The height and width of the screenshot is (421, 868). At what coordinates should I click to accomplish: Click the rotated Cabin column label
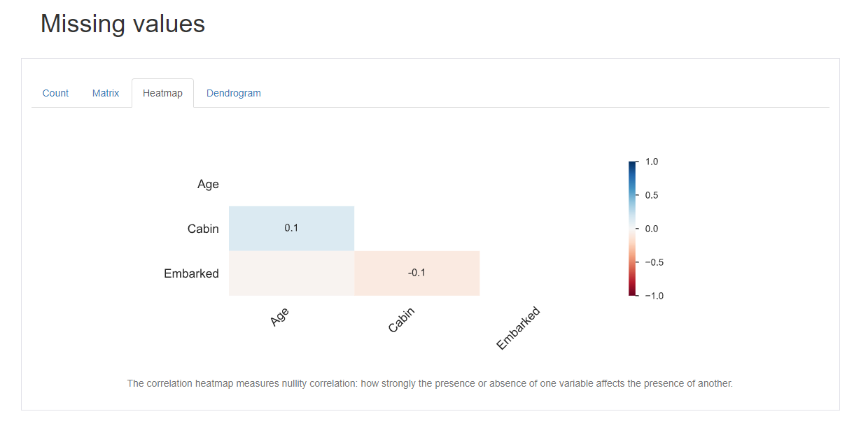pyautogui.click(x=401, y=320)
